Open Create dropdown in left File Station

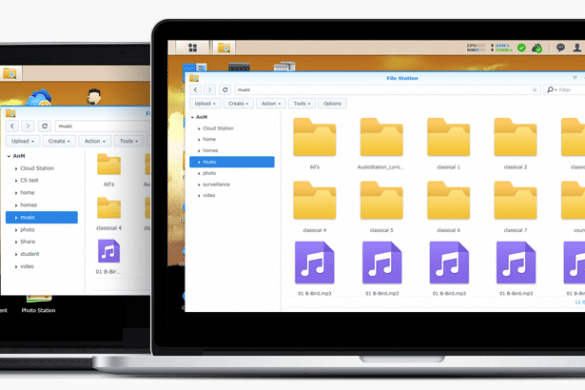click(x=59, y=141)
